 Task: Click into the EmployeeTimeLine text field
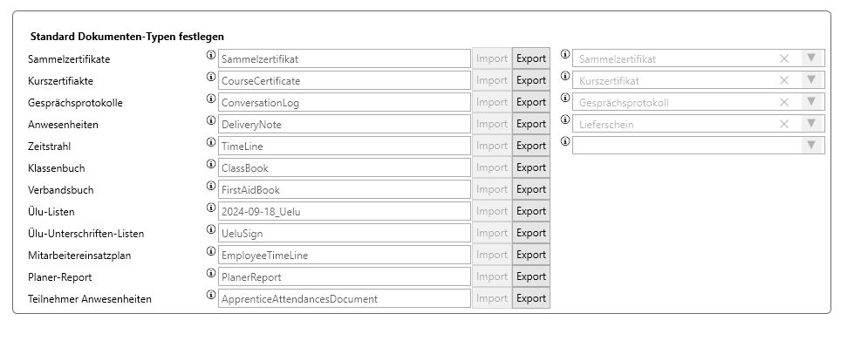pyautogui.click(x=345, y=256)
